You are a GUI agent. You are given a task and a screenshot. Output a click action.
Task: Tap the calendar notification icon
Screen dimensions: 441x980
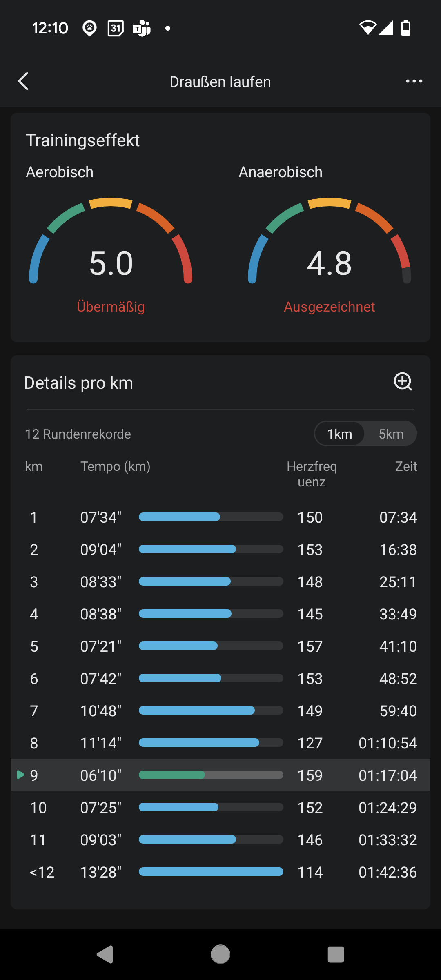(116, 28)
